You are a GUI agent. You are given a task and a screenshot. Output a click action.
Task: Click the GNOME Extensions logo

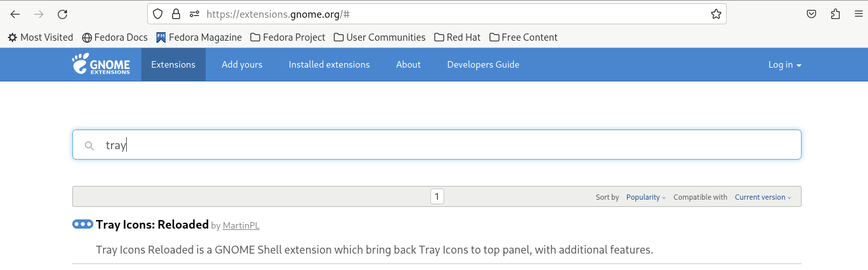(x=101, y=64)
